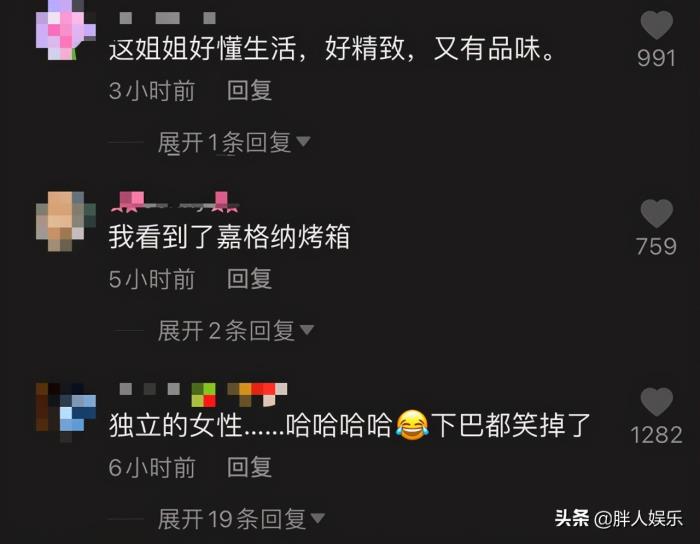This screenshot has width=700, height=544.
Task: Select comment text 我看到了嘉格纳烤箱
Action: (x=229, y=237)
